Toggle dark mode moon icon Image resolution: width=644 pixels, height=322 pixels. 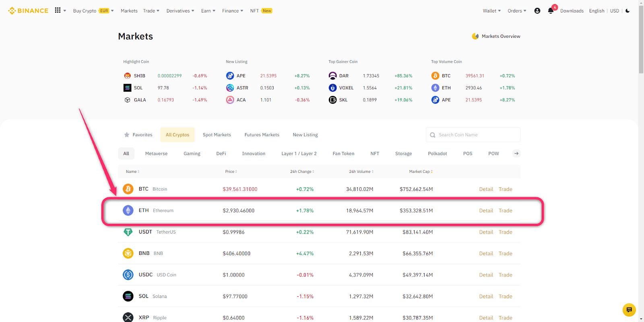pos(627,11)
